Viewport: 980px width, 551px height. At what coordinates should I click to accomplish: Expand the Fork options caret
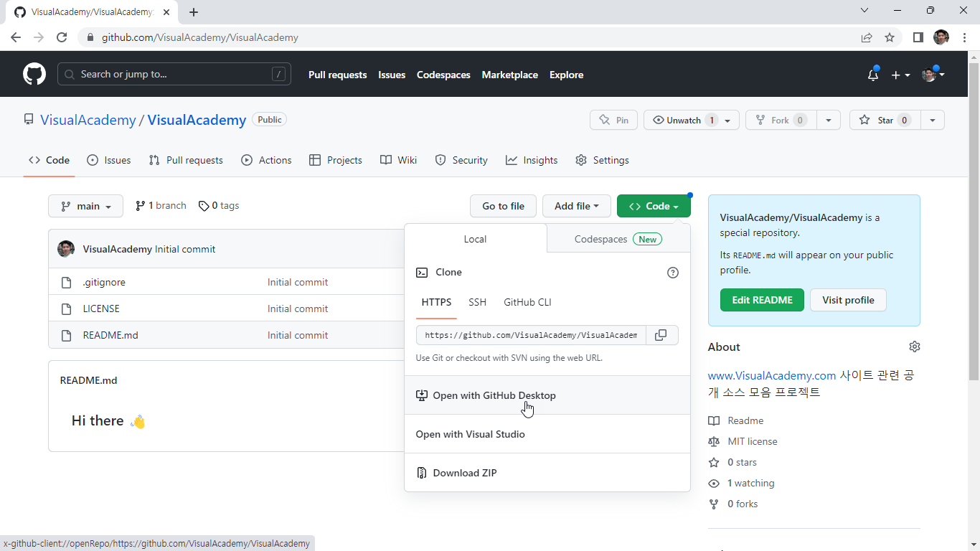coord(828,120)
